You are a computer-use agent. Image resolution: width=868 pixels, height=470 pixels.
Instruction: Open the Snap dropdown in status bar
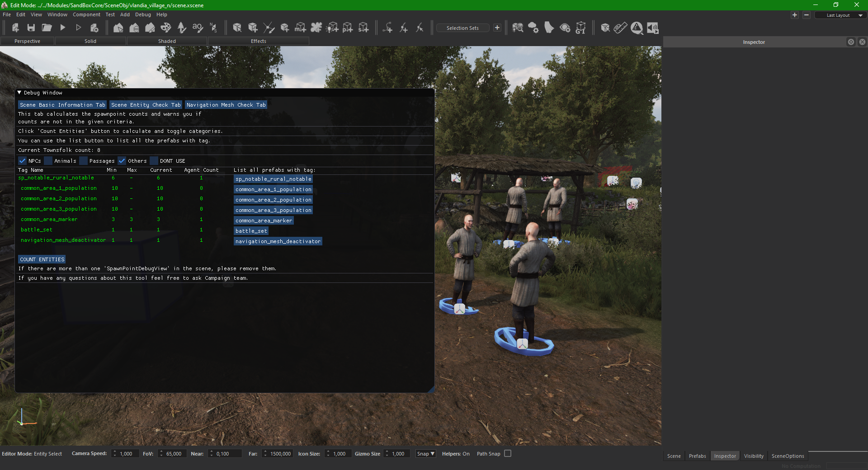pyautogui.click(x=425, y=454)
